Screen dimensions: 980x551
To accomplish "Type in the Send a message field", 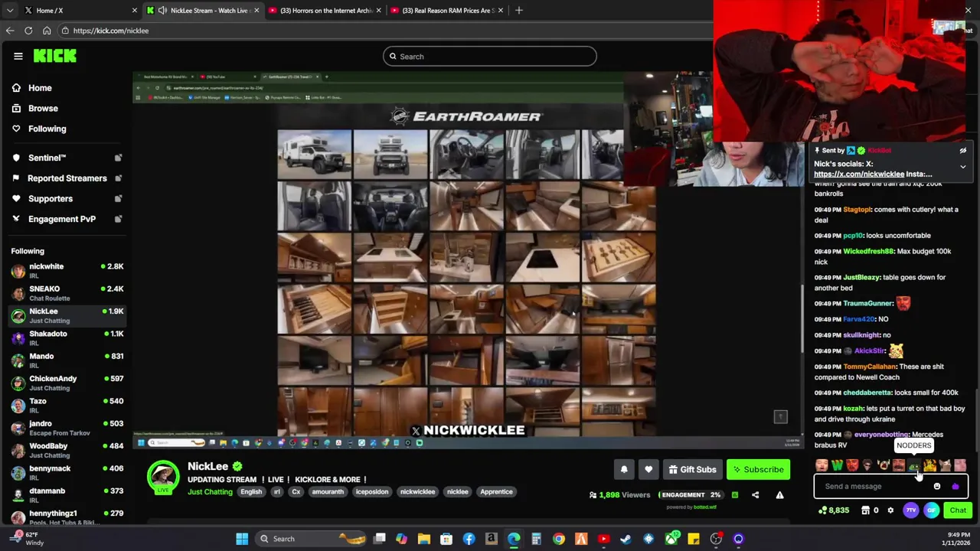I will click(x=873, y=487).
